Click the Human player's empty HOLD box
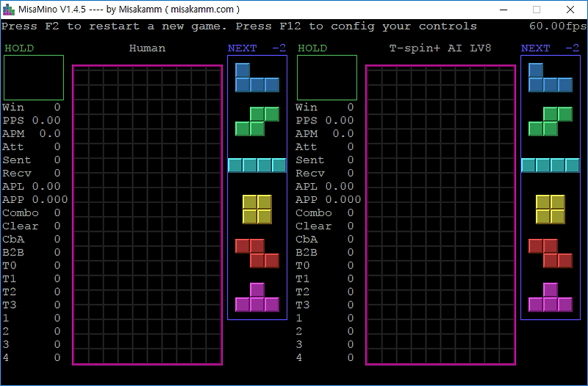This screenshot has width=588, height=386. tap(34, 78)
